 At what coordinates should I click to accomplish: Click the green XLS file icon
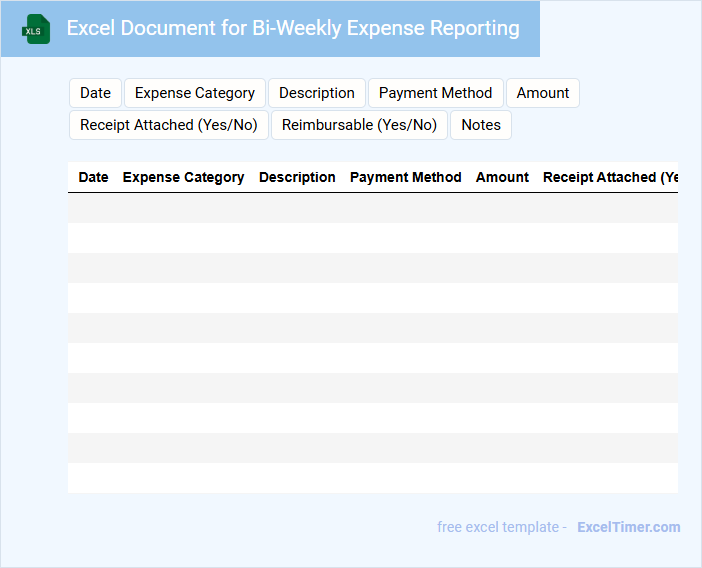[37, 29]
